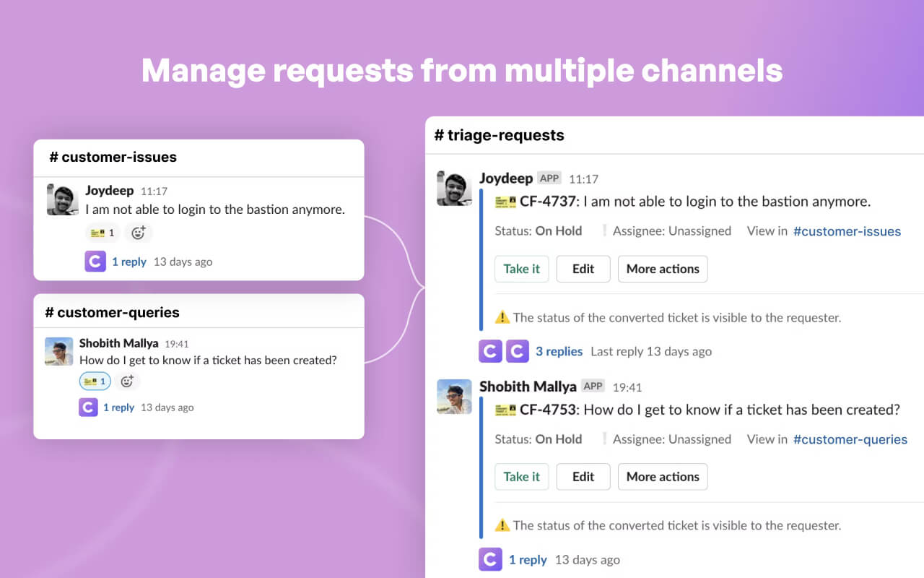Screen dimensions: 924x578
Task: Click the first purple app icon beside 3 replies
Action: (x=490, y=351)
